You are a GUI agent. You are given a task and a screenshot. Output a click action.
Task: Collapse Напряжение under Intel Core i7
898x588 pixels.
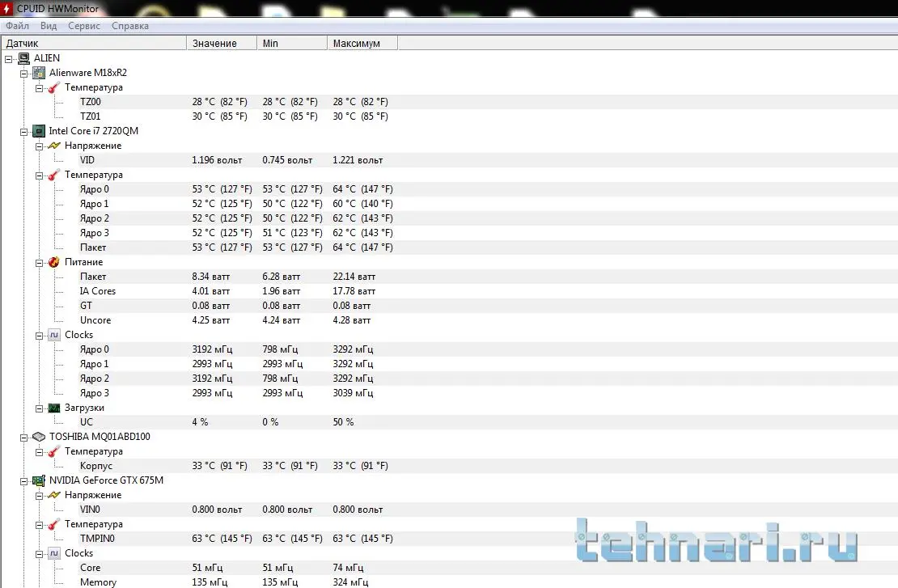pyautogui.click(x=39, y=146)
